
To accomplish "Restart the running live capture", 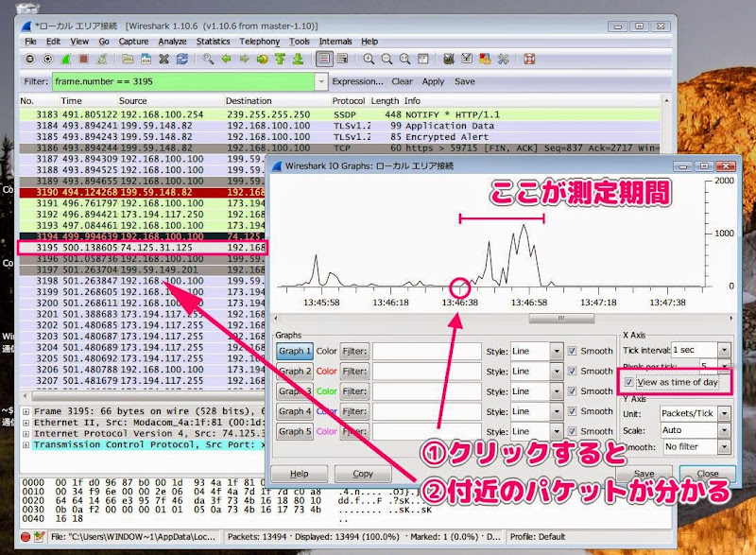I will point(102,60).
